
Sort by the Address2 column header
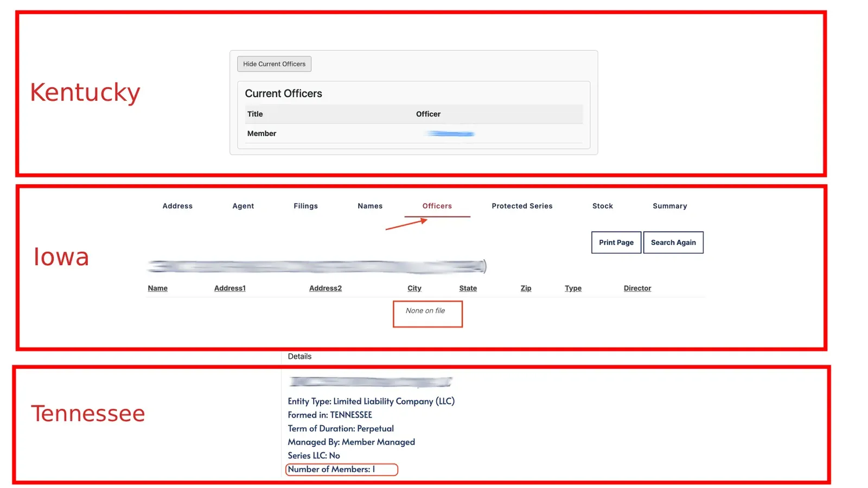(x=325, y=288)
